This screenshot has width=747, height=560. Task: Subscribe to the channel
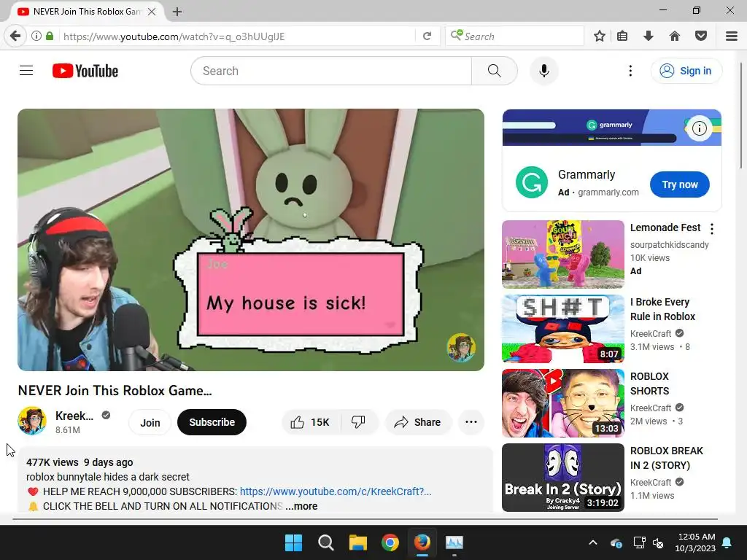[x=212, y=422]
